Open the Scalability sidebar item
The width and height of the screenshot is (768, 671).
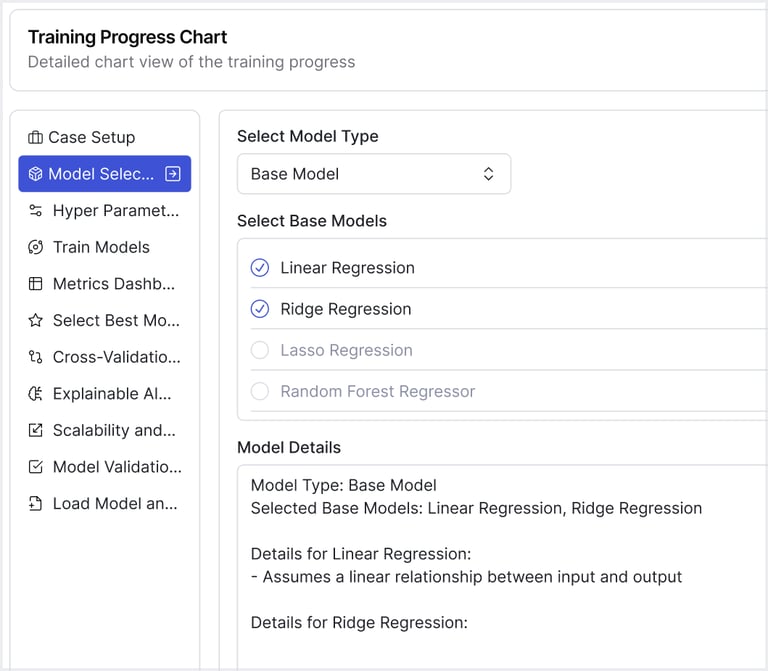(x=115, y=430)
